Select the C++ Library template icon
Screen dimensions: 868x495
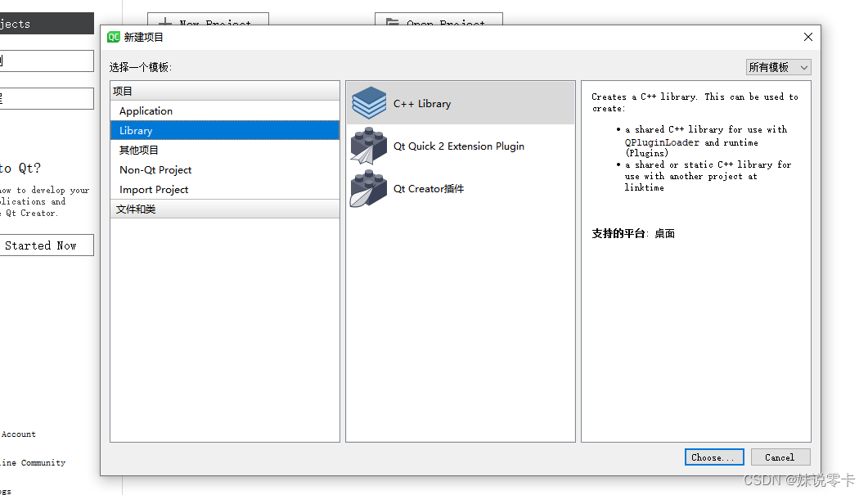(x=369, y=103)
